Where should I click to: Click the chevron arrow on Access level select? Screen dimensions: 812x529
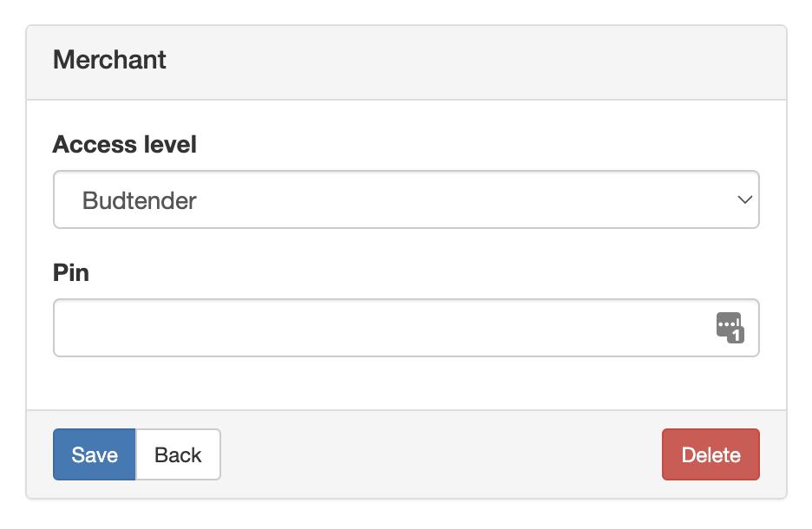(x=744, y=199)
